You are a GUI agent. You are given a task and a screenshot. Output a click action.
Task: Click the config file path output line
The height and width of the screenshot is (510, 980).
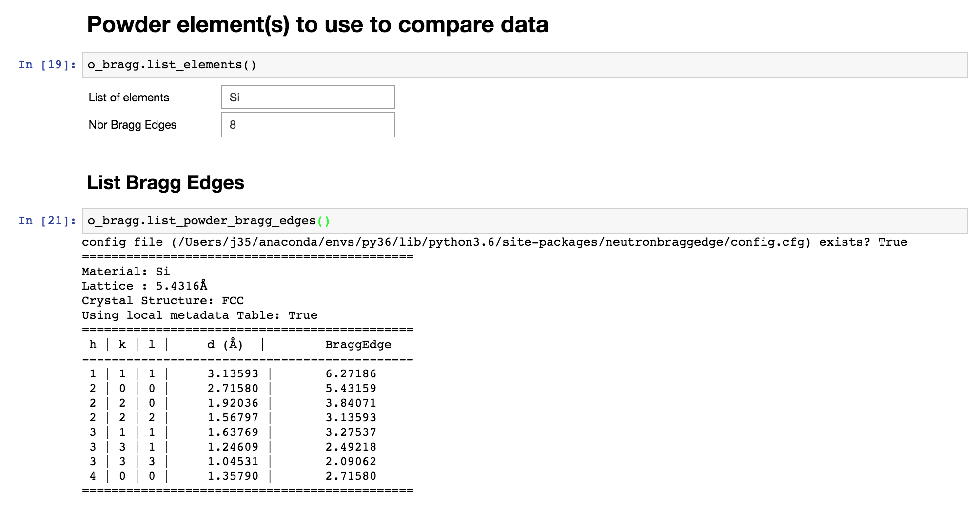click(x=494, y=242)
